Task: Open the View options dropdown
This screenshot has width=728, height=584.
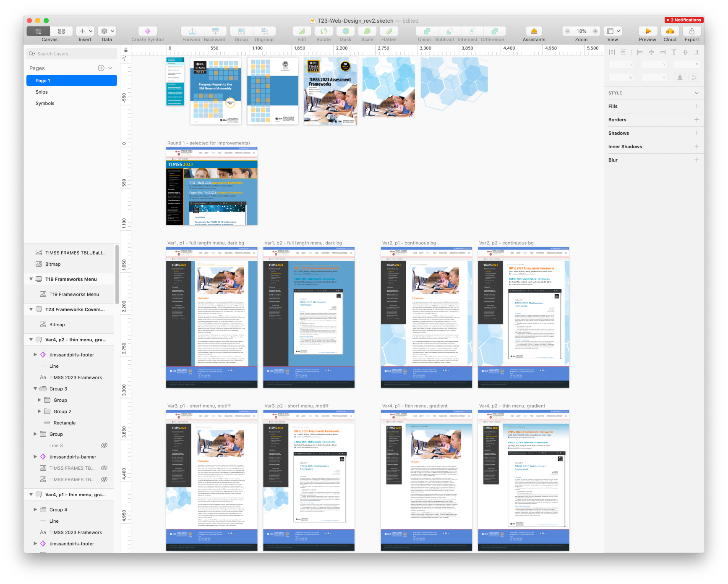Action: (x=613, y=31)
